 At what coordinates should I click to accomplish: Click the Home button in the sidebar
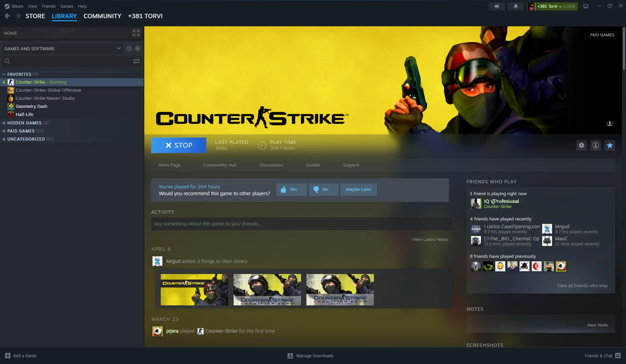(66, 33)
